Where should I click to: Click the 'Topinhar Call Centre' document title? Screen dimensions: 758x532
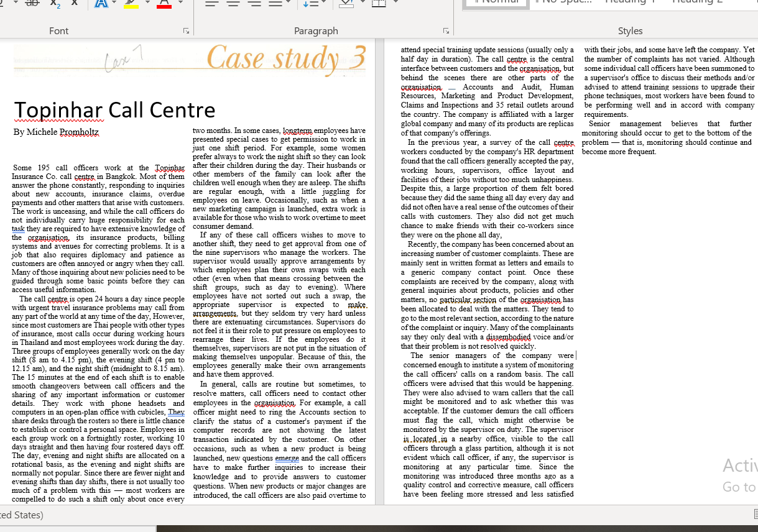pos(114,110)
